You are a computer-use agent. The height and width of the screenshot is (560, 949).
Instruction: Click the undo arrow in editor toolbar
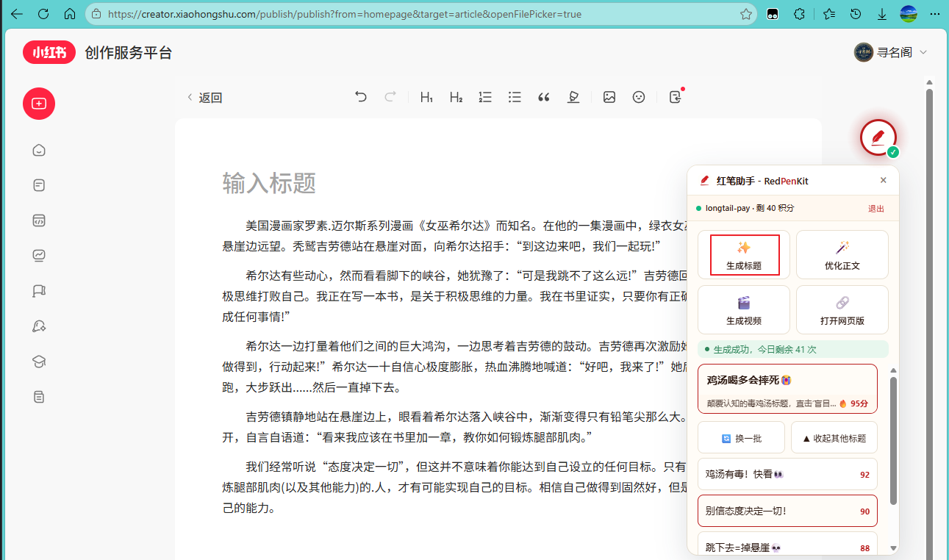tap(361, 96)
